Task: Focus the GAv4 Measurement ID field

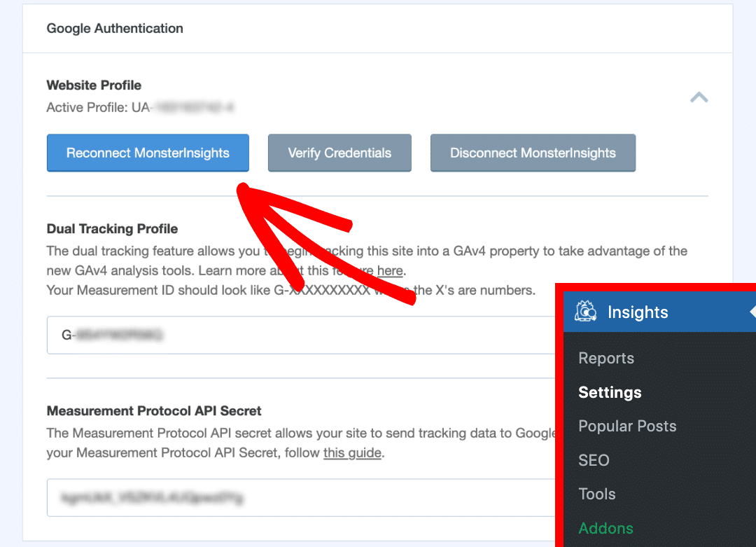Action: (x=301, y=335)
